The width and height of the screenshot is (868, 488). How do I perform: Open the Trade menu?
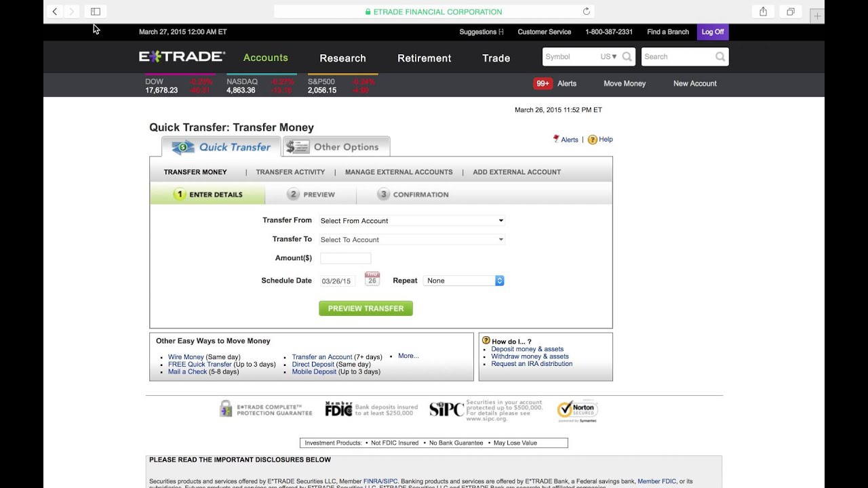pyautogui.click(x=496, y=58)
